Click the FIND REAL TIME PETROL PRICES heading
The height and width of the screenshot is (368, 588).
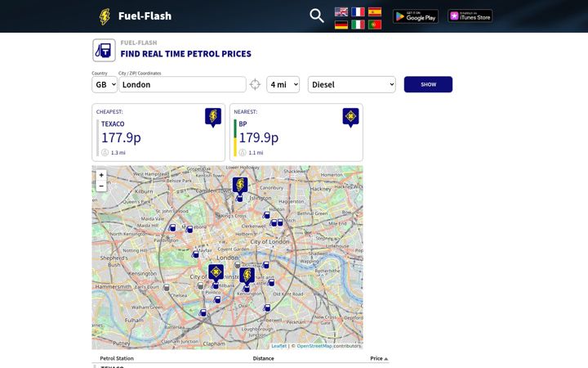point(185,54)
